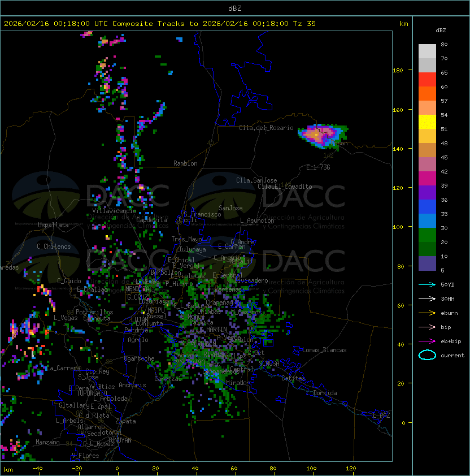470x476 pixels.
Task: Click the 'Agrelo' map label
Action: click(x=138, y=340)
